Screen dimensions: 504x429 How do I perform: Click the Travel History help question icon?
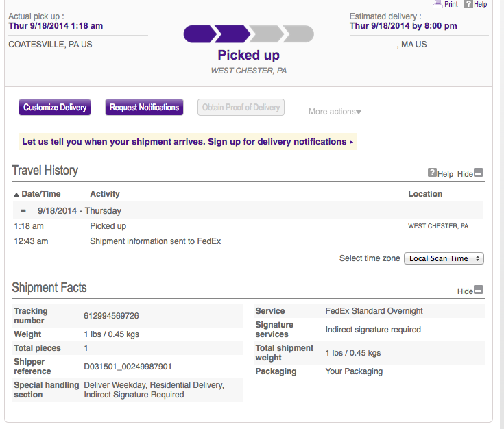[x=432, y=173]
